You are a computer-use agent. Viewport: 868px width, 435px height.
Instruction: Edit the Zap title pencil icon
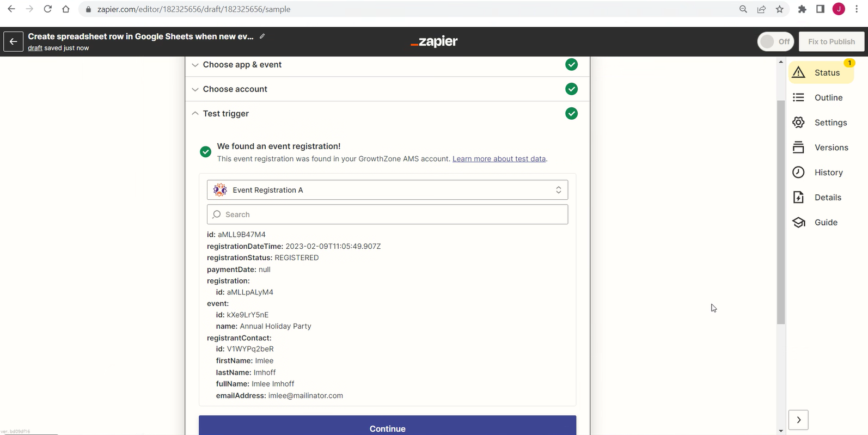point(262,36)
